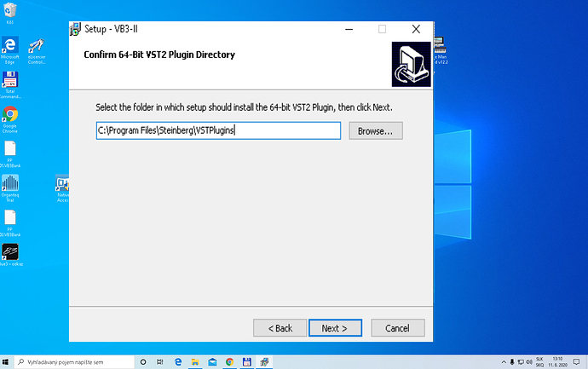The height and width of the screenshot is (369, 588).
Task: Click the Windows Start button
Action: tap(6, 362)
